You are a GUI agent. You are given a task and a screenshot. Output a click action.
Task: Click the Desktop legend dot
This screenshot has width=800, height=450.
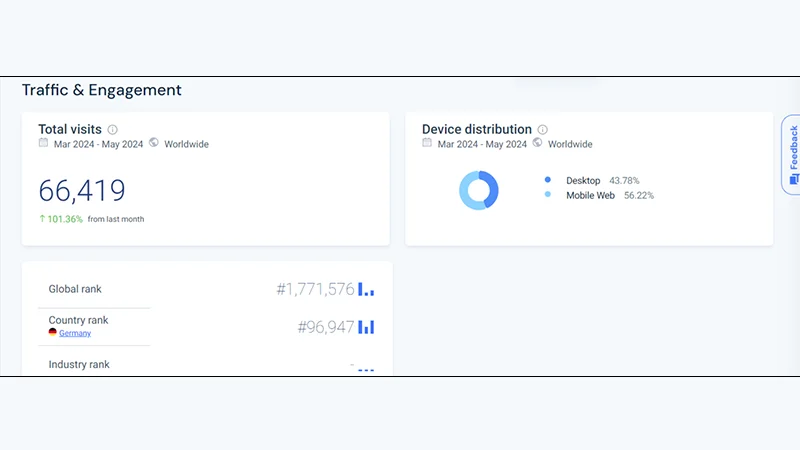click(547, 180)
